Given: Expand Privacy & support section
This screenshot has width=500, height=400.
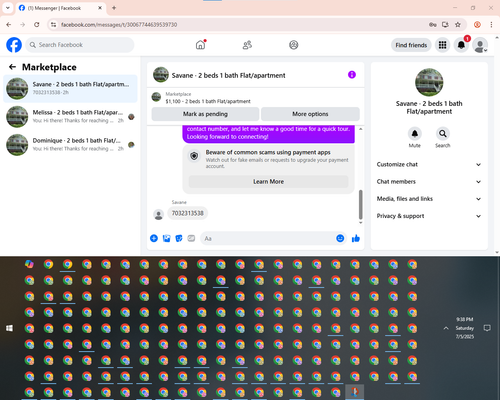Looking at the screenshot, I should pos(429,216).
